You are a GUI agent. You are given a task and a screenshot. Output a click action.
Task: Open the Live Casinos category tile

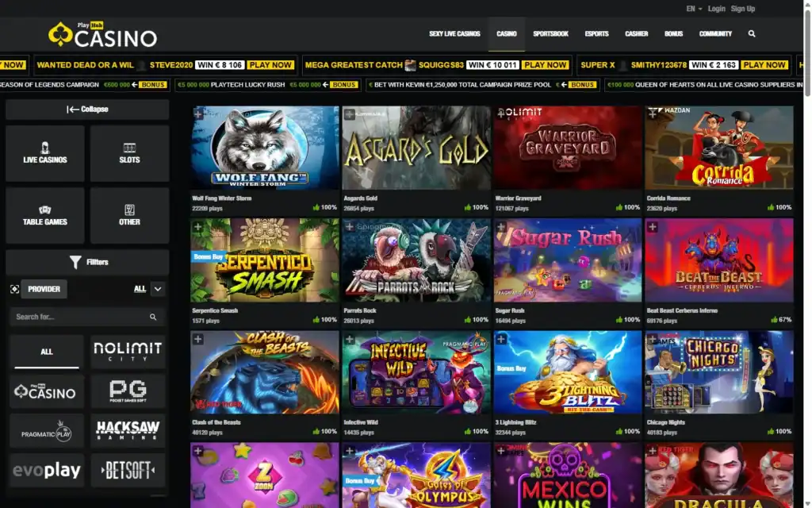[x=45, y=153]
